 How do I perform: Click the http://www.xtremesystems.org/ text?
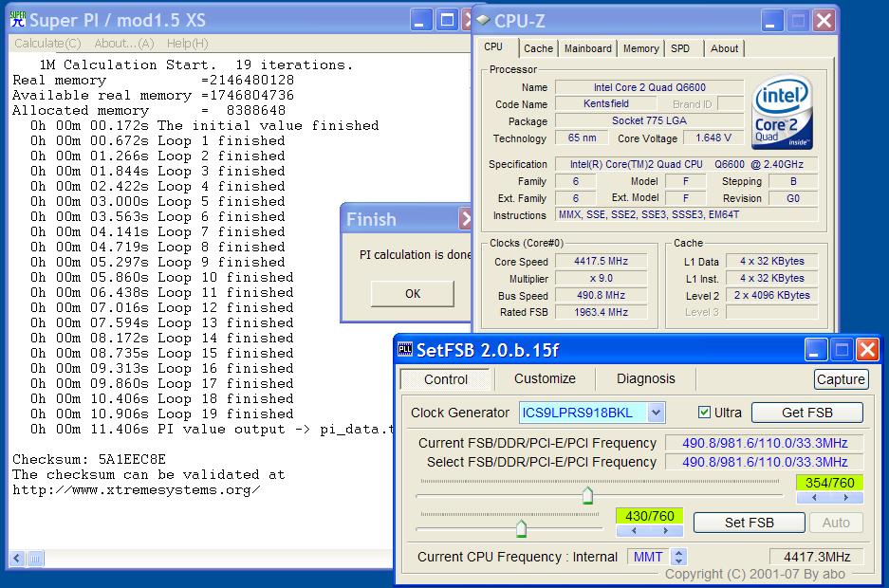[x=136, y=490]
